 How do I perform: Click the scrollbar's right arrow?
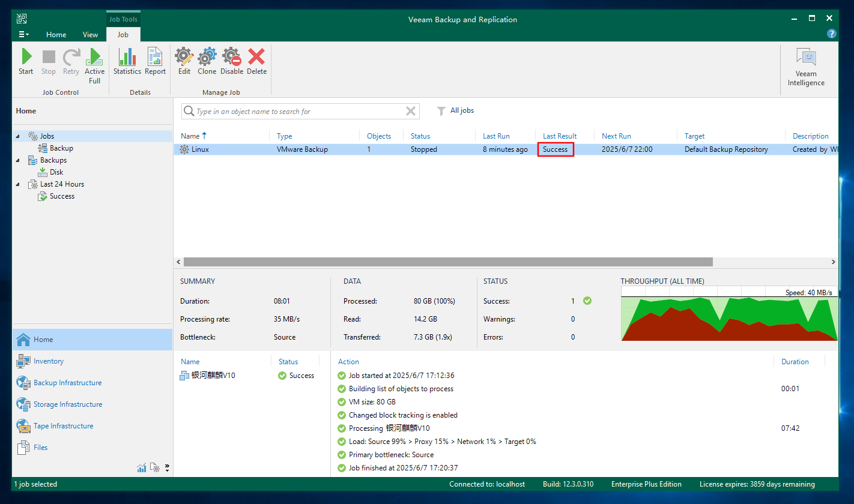tap(833, 262)
